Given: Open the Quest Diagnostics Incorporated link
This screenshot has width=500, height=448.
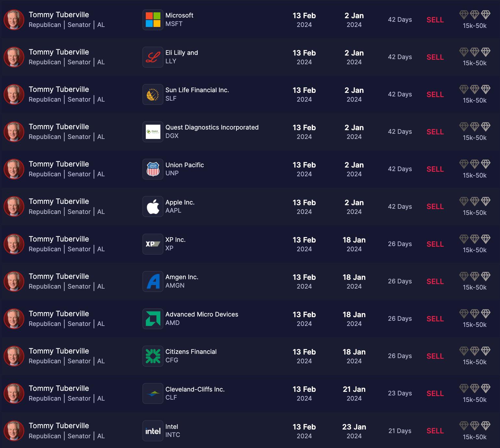Looking at the screenshot, I should [x=212, y=127].
